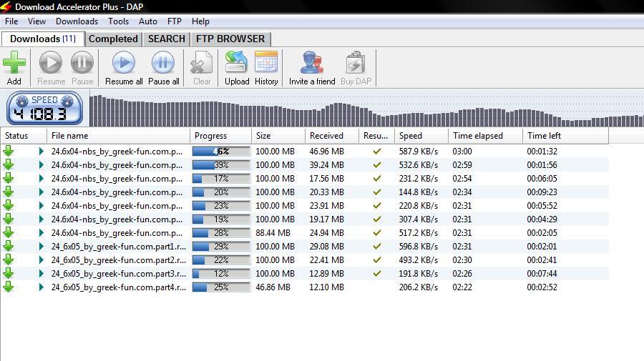644x361 pixels.
Task: Click resume-support checkmark of 587.9 KB/s row
Action: (x=376, y=152)
